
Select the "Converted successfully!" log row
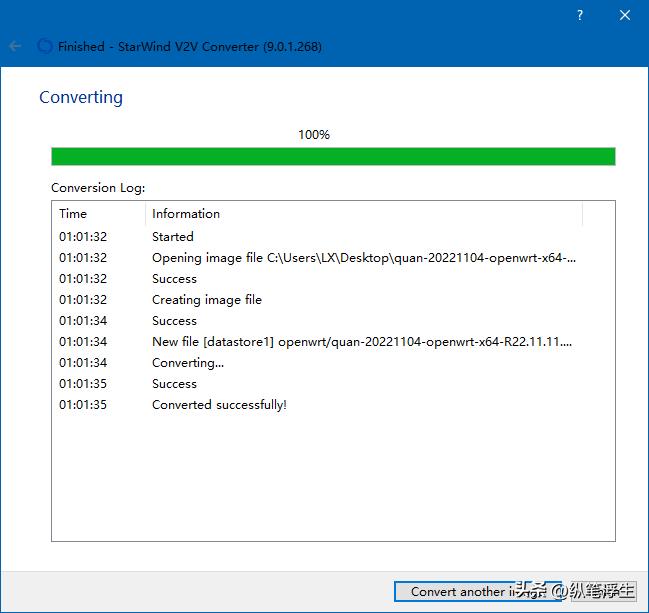tap(219, 405)
